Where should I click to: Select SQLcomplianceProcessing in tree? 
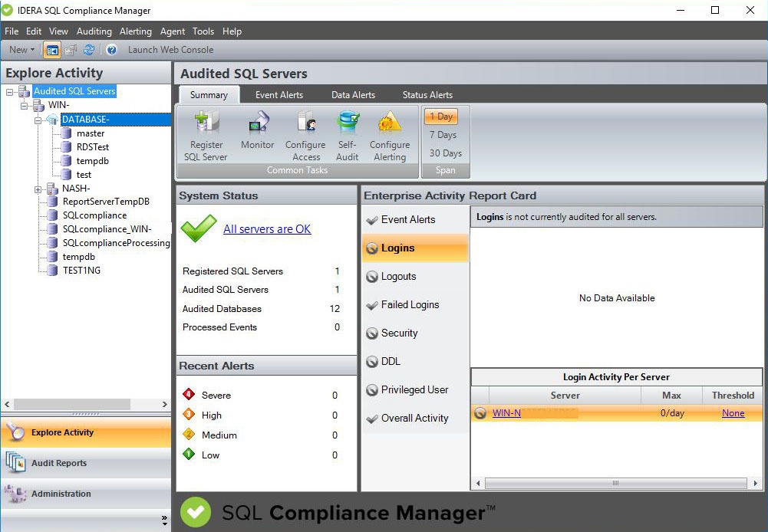pyautogui.click(x=116, y=243)
